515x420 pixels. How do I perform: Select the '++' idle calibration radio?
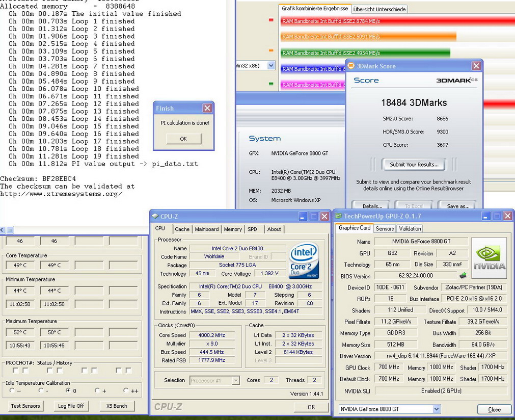[126, 390]
